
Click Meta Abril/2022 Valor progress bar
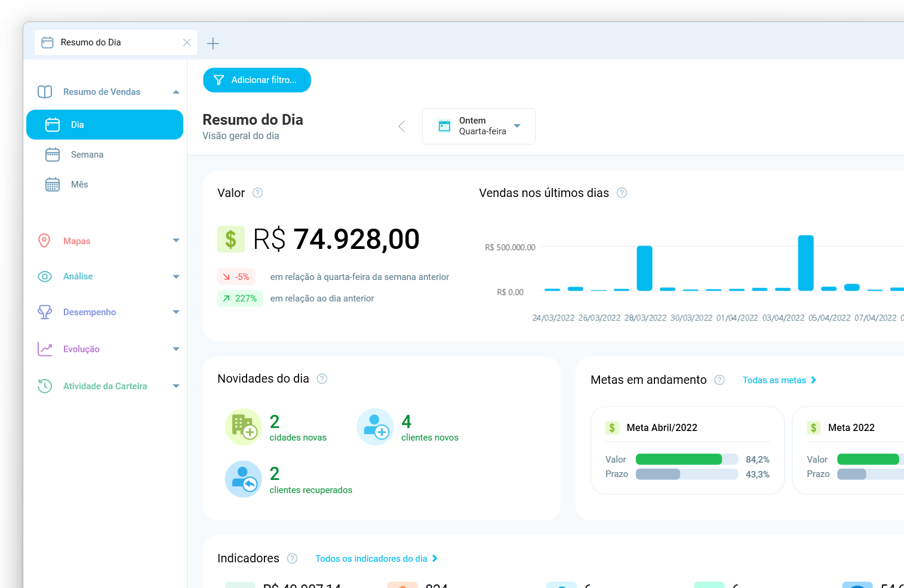click(687, 459)
